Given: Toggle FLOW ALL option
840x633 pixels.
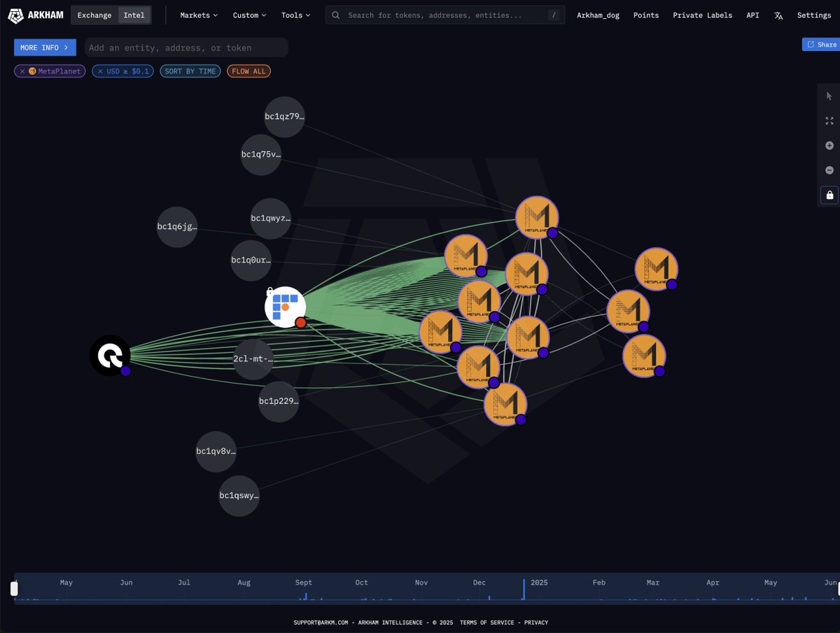Looking at the screenshot, I should pos(248,71).
